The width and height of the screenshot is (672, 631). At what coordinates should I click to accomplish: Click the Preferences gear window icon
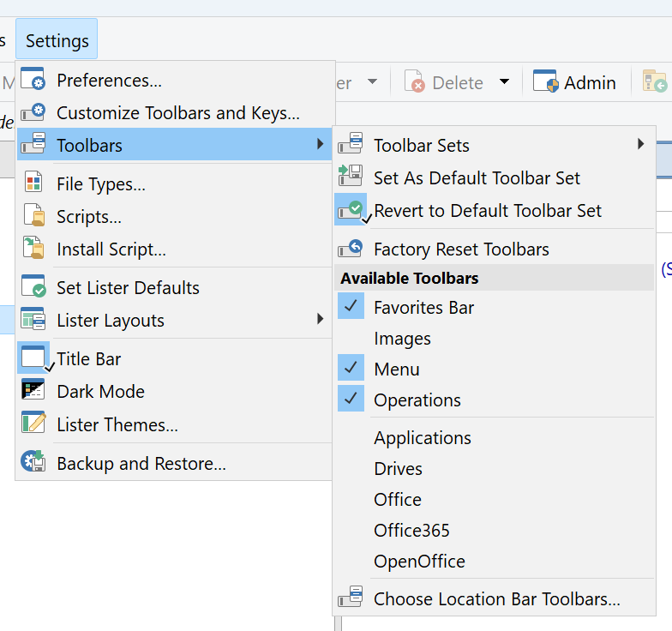(x=33, y=80)
